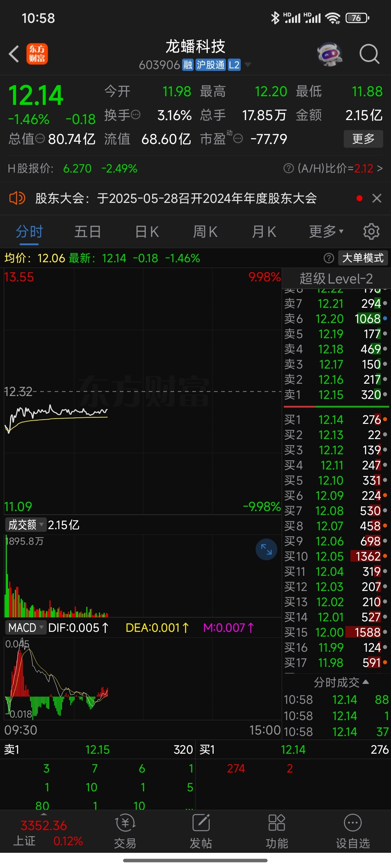Viewport: 391px width, 868px height.
Task: Open the robot assistant avatar
Action: [x=329, y=54]
